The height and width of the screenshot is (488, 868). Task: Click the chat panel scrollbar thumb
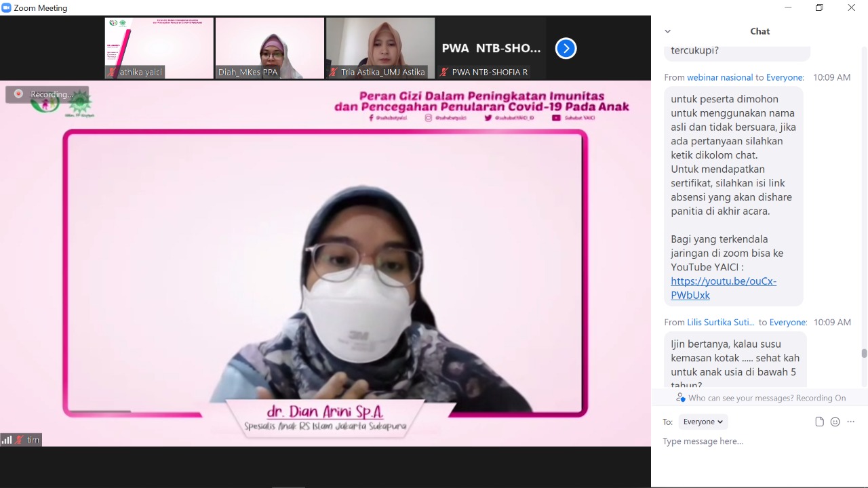point(864,353)
